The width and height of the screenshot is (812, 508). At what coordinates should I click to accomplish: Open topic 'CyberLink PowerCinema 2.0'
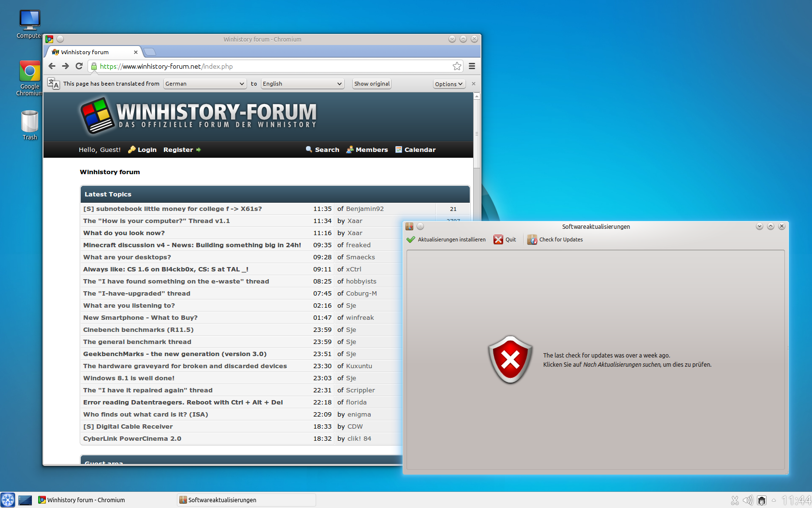tap(132, 439)
